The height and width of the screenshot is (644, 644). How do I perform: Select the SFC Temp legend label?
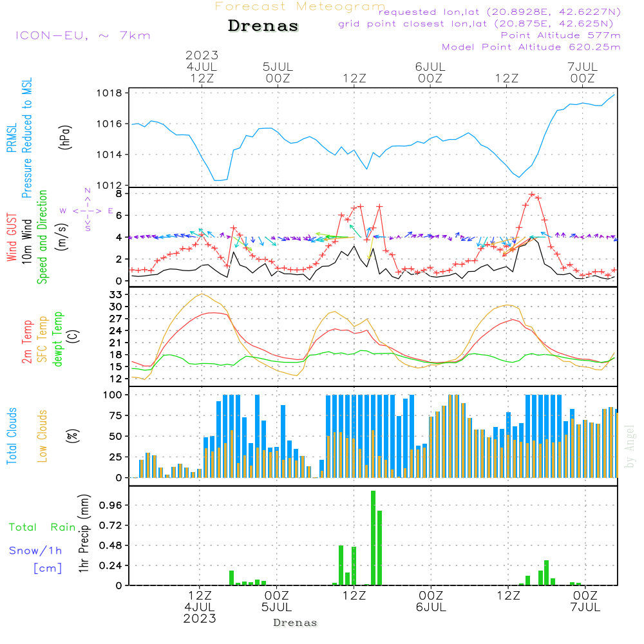tap(43, 339)
